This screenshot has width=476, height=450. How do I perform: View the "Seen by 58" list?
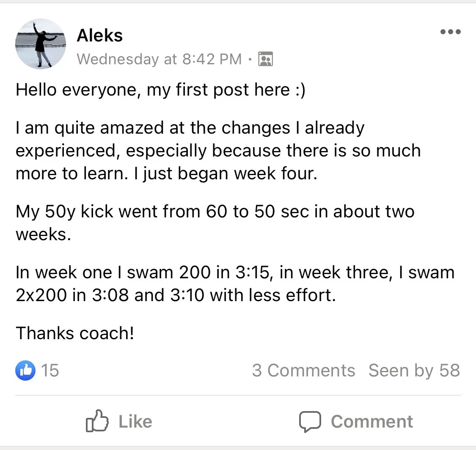[414, 370]
